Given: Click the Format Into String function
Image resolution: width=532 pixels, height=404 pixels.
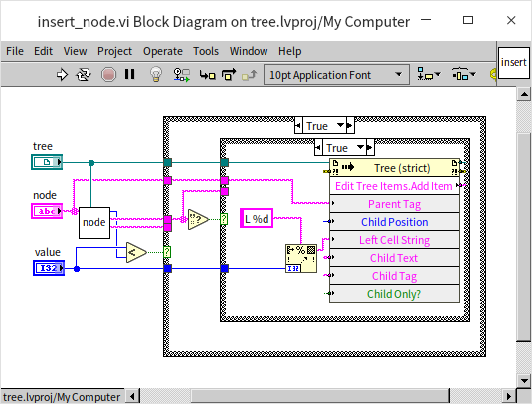Looking at the screenshot, I should pyautogui.click(x=301, y=258).
